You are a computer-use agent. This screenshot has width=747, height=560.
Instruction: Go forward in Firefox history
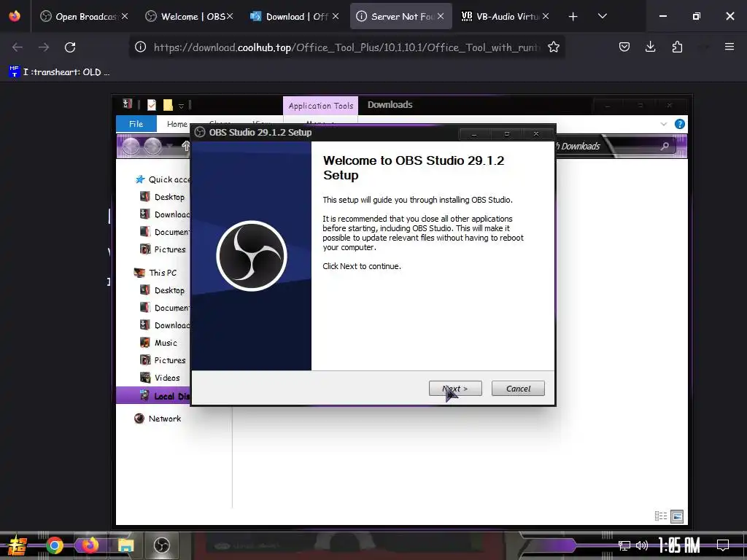[x=43, y=47]
